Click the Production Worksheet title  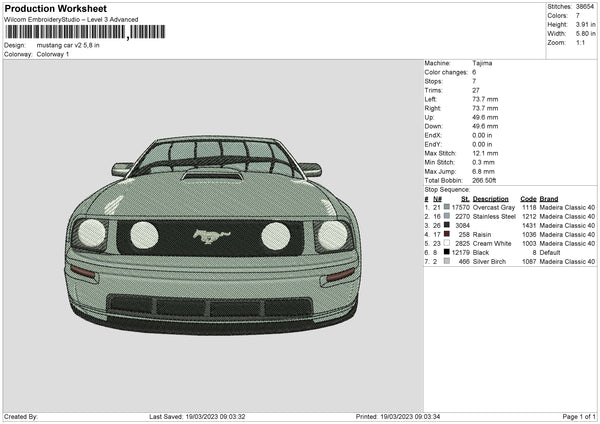[56, 8]
